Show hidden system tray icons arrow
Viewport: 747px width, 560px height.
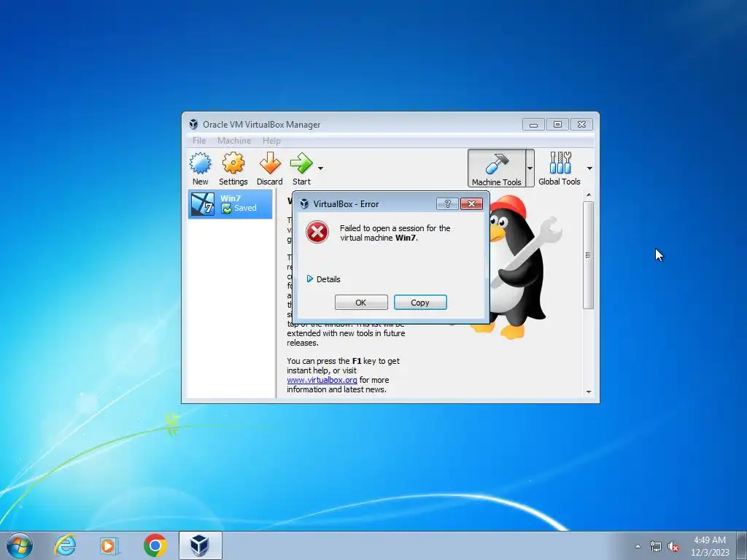pyautogui.click(x=638, y=546)
